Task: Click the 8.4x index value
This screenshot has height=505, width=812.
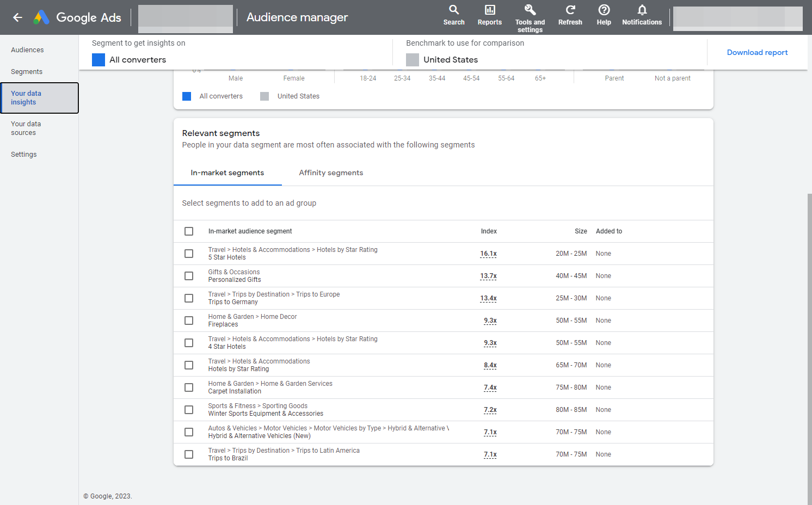Action: 490,365
